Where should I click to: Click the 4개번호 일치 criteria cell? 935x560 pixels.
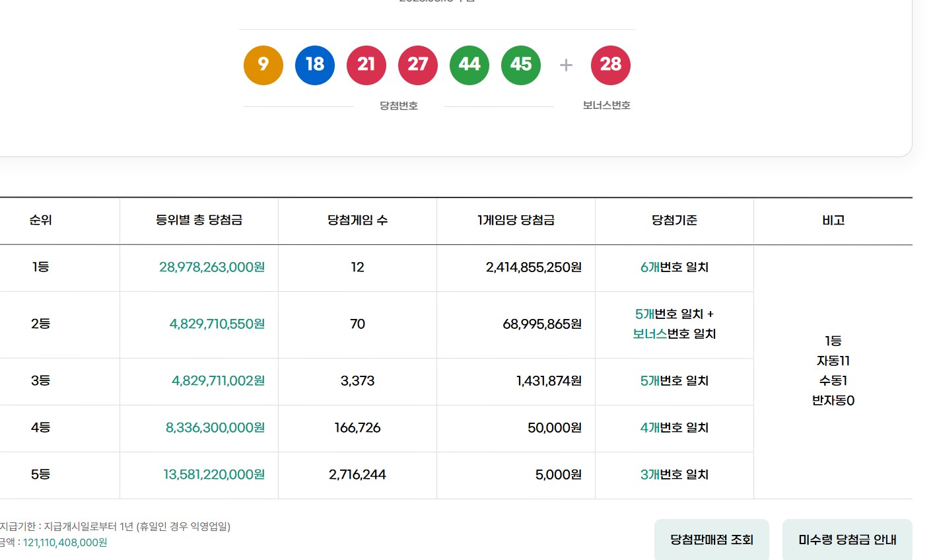(x=674, y=428)
